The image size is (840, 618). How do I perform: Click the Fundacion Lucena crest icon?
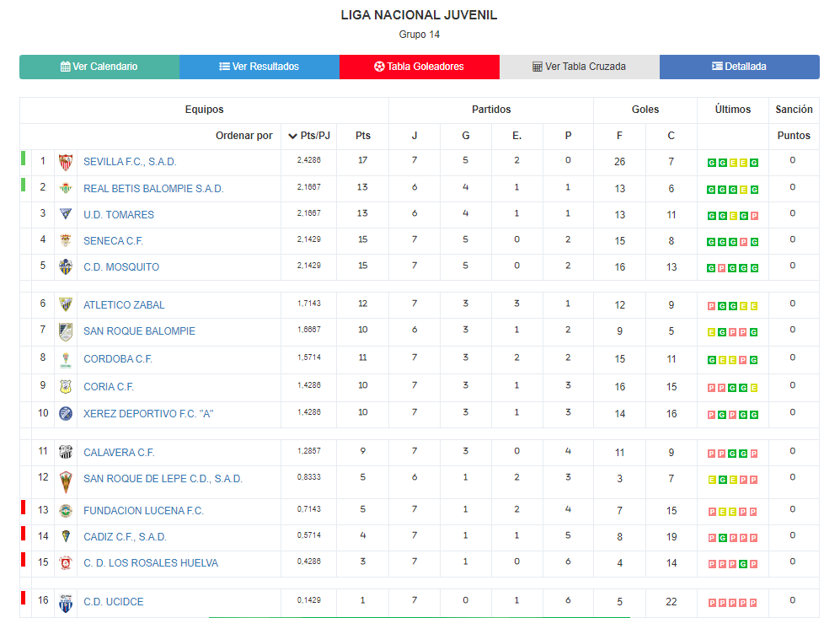pos(66,510)
